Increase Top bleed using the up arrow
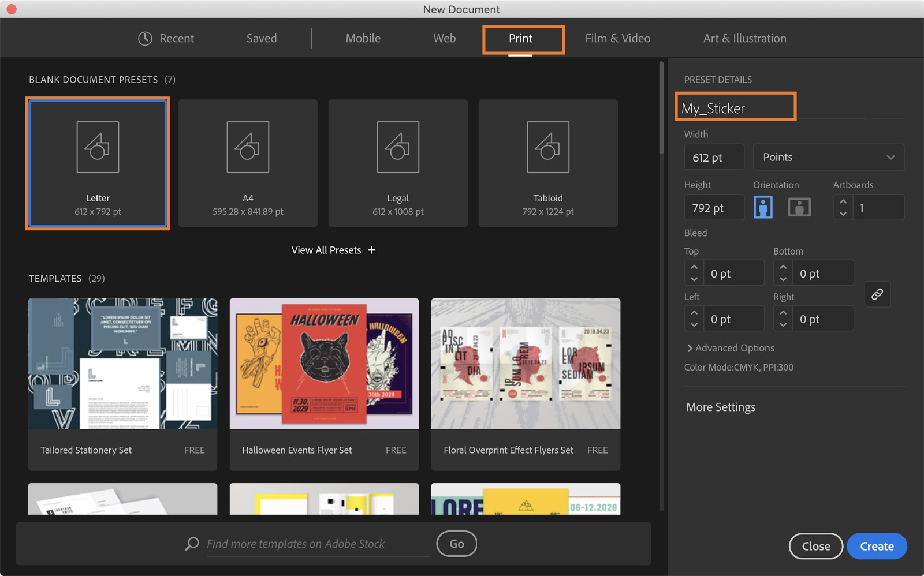The height and width of the screenshot is (576, 924). [694, 267]
